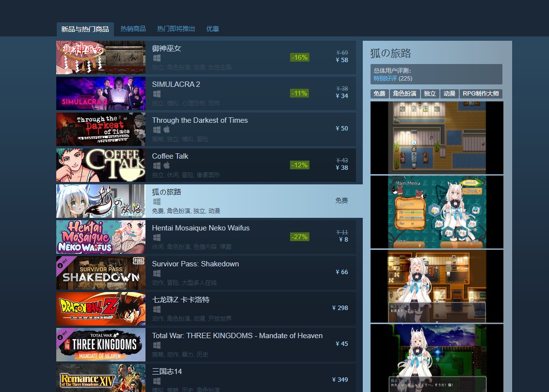This screenshot has height=392, width=549.
Task: View the top-down room map screenshot
Action: [437, 138]
